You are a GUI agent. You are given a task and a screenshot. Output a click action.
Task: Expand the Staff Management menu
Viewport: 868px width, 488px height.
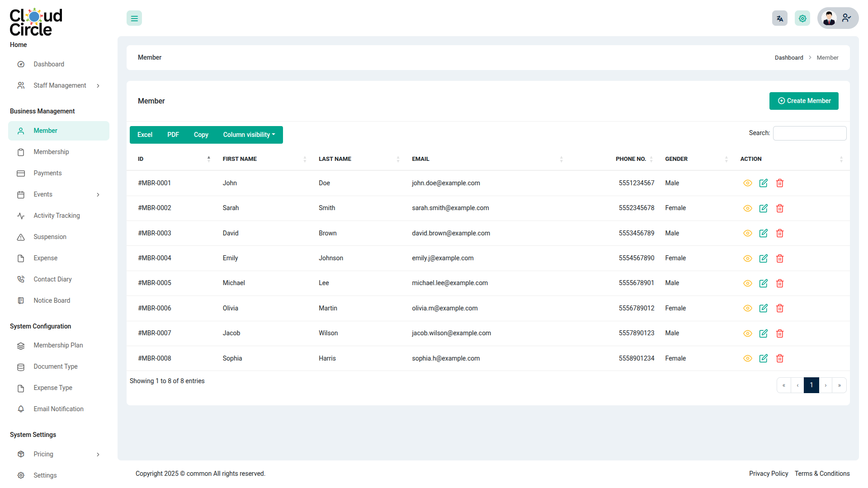[59, 85]
